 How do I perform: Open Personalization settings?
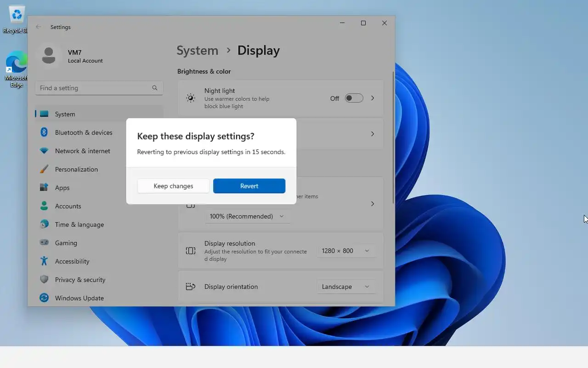(99, 169)
